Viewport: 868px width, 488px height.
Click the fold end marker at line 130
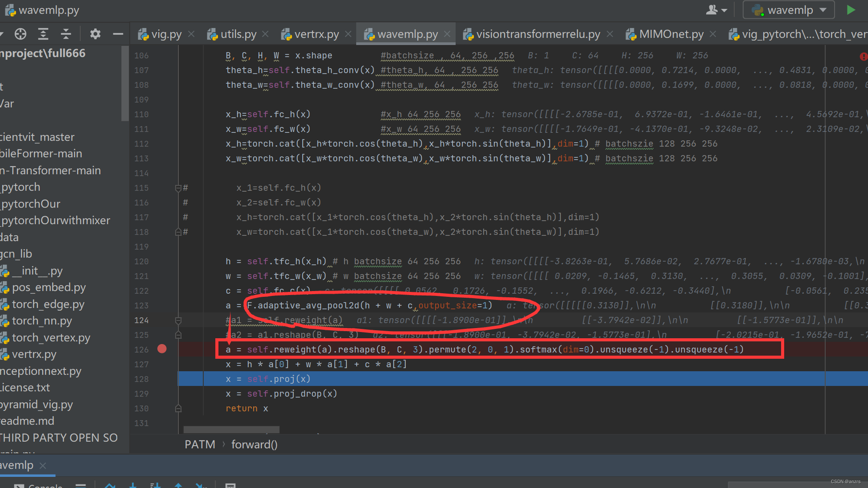pos(178,408)
